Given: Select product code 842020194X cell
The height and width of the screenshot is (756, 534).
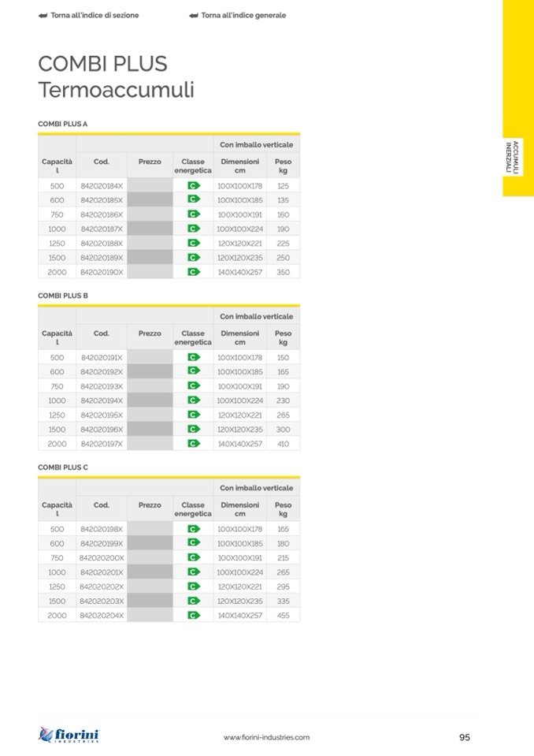Looking at the screenshot, I should (102, 400).
